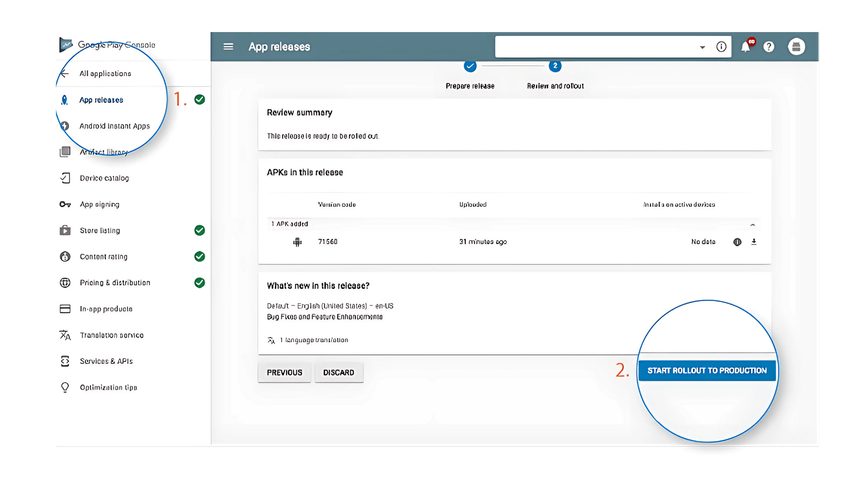The height and width of the screenshot is (488, 868).
Task: Open the hamburger menu icon
Action: [228, 47]
